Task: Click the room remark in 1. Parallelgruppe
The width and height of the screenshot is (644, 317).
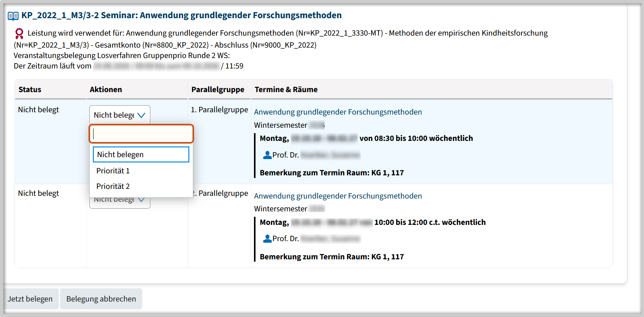Action: (x=332, y=173)
